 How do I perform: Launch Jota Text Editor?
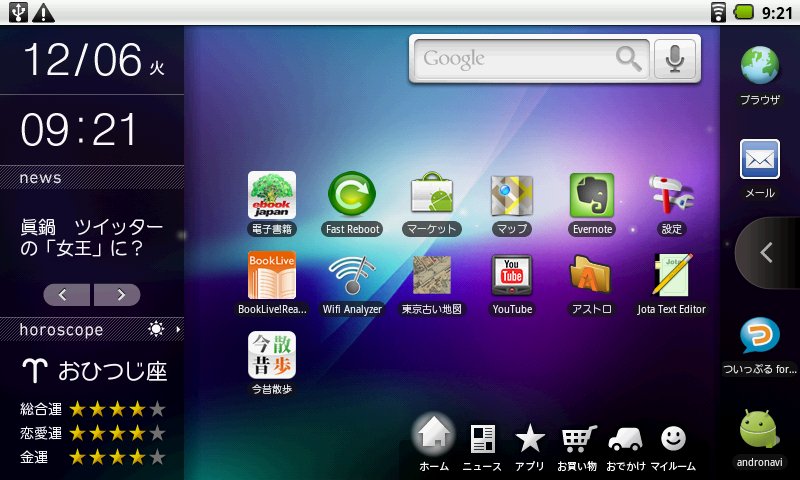point(671,276)
